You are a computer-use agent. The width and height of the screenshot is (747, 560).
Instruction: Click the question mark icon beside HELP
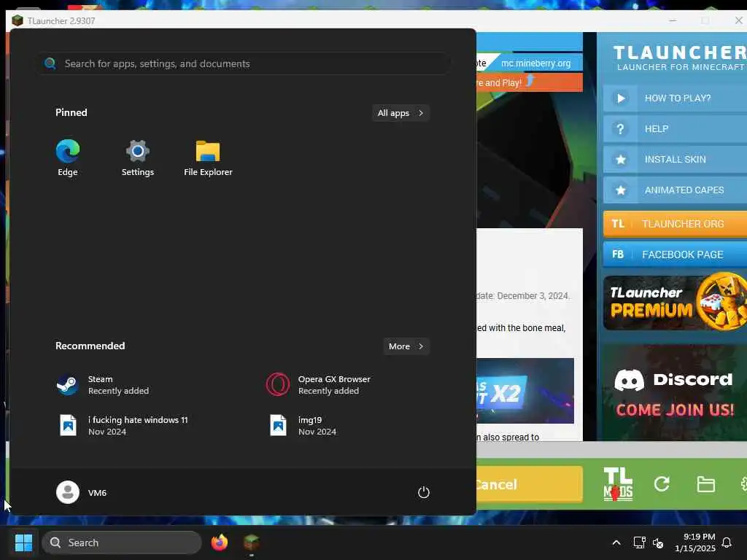620,128
